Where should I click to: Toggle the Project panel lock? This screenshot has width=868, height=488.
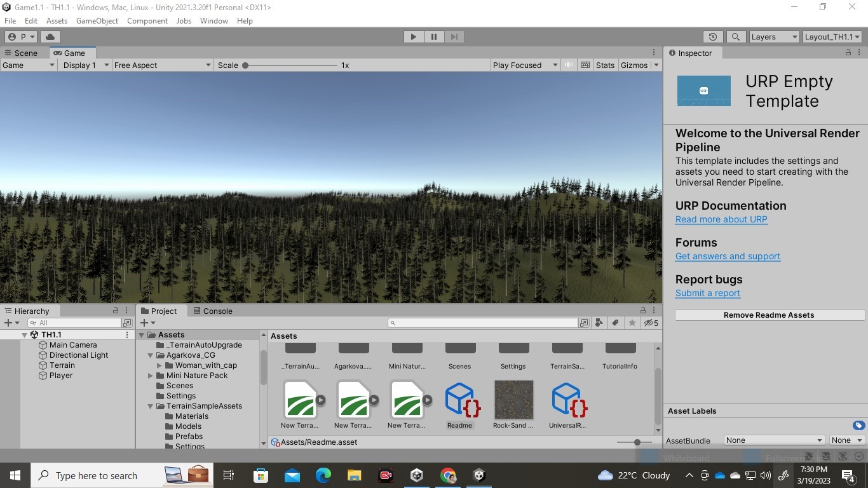pos(643,311)
